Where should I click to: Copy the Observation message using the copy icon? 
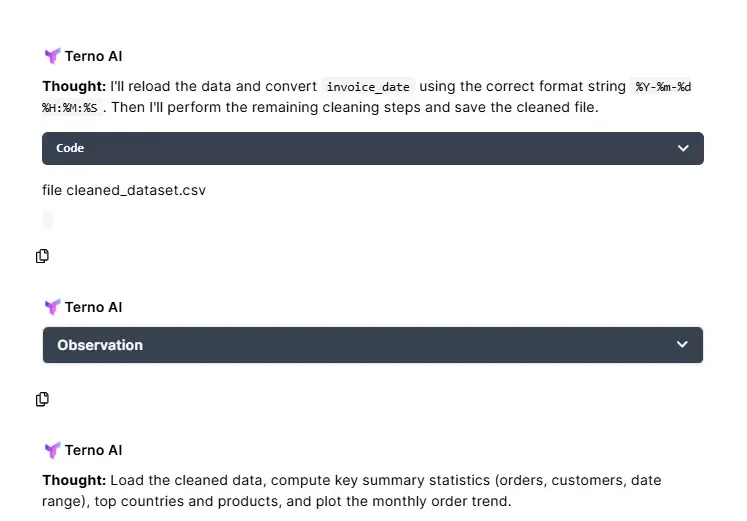[42, 399]
